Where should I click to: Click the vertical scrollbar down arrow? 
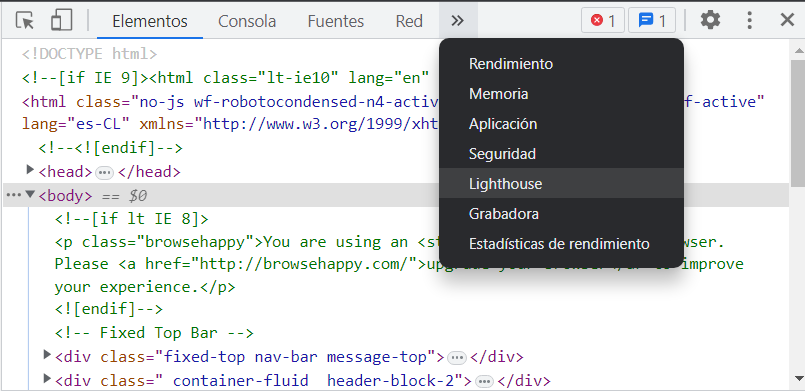(798, 380)
